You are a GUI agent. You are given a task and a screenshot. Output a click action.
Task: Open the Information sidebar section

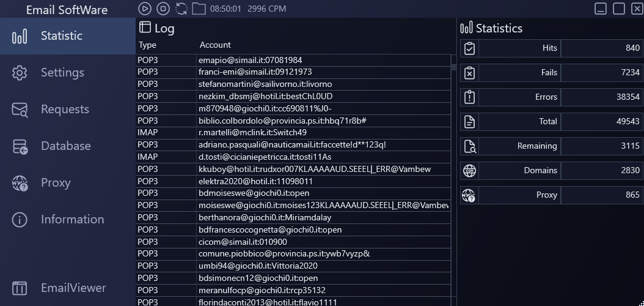(71, 220)
